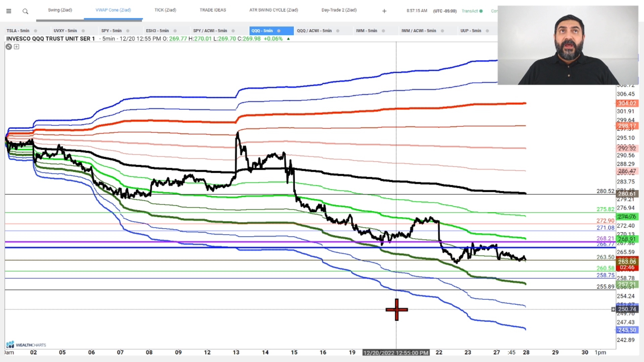Click the 275.82 green level label
The width and height of the screenshot is (644, 362).
point(605,209)
